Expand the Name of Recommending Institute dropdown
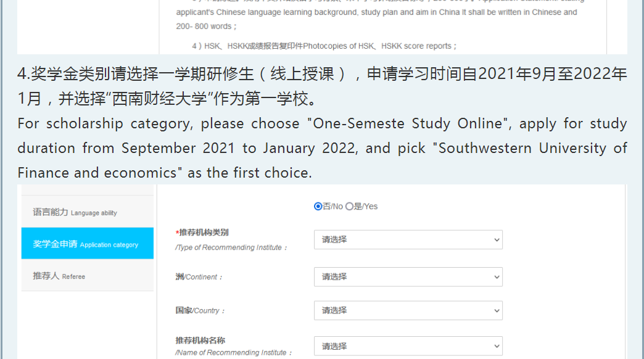The width and height of the screenshot is (644, 359). pos(408,346)
